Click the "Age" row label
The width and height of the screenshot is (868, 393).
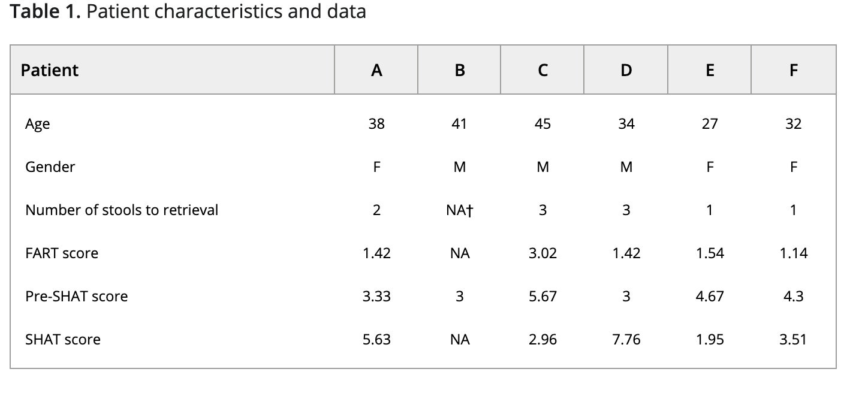38,124
